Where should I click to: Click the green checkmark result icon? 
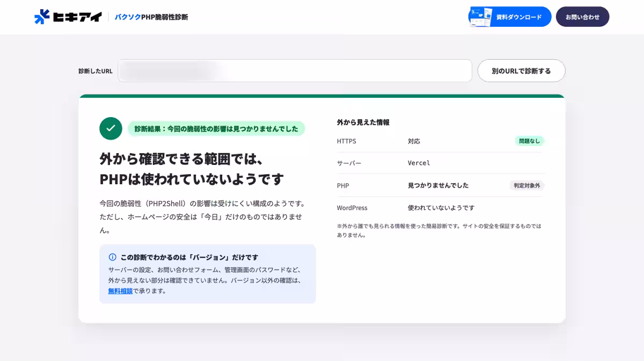(111, 128)
